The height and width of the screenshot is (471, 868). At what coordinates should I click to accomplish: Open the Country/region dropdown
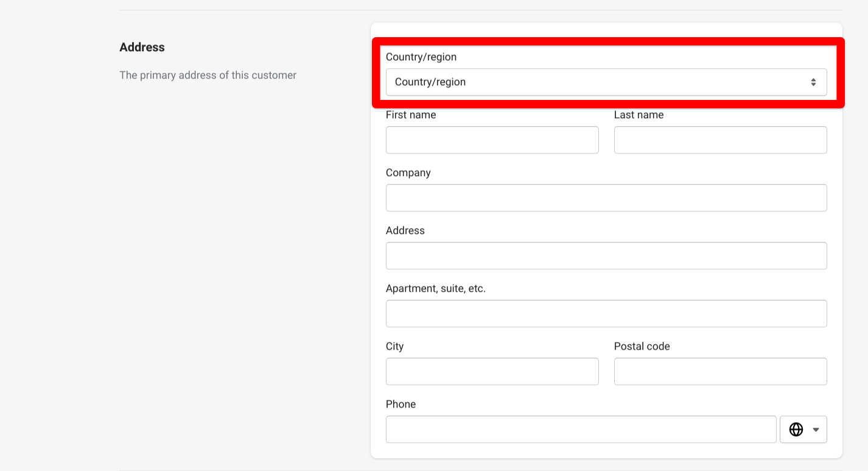click(606, 82)
